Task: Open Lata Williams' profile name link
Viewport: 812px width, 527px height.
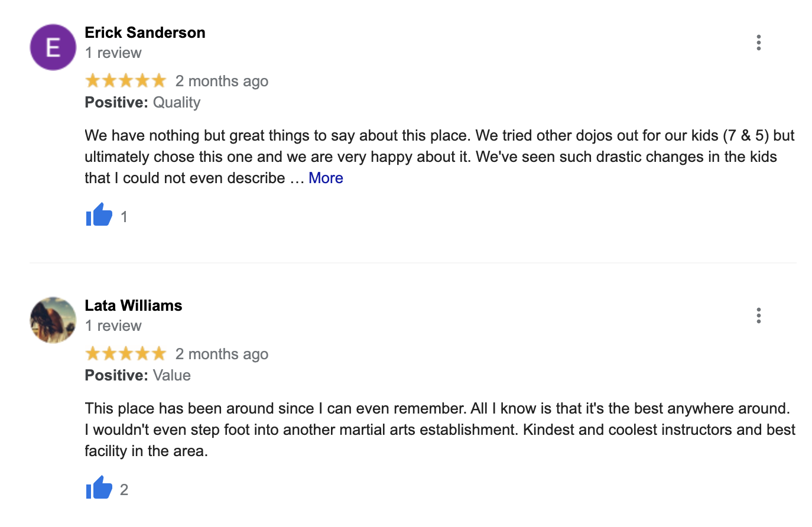Action: [133, 305]
